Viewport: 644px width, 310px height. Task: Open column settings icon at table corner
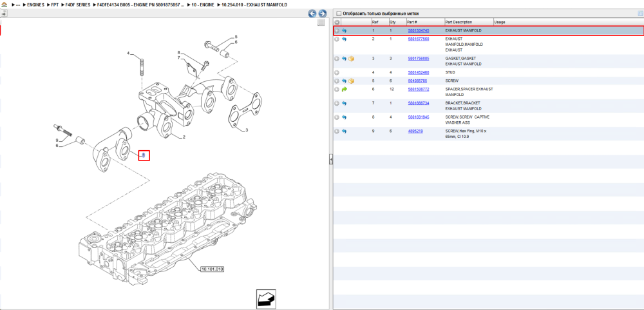pos(640,14)
